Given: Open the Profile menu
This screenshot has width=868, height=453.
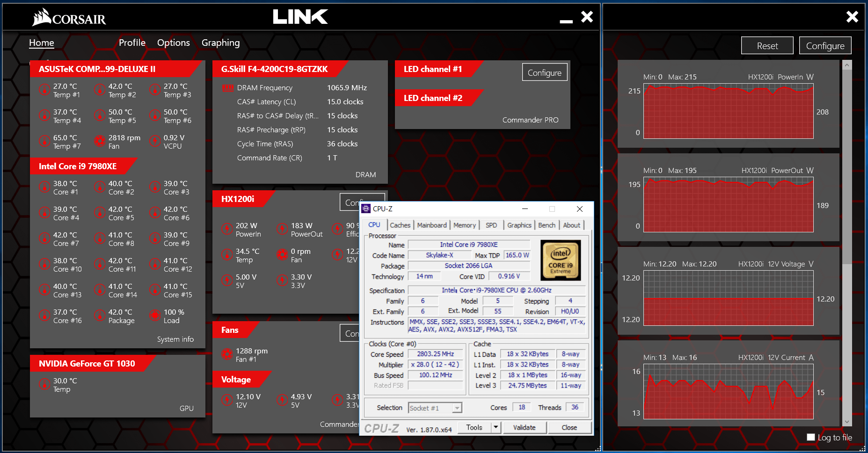Looking at the screenshot, I should (132, 43).
